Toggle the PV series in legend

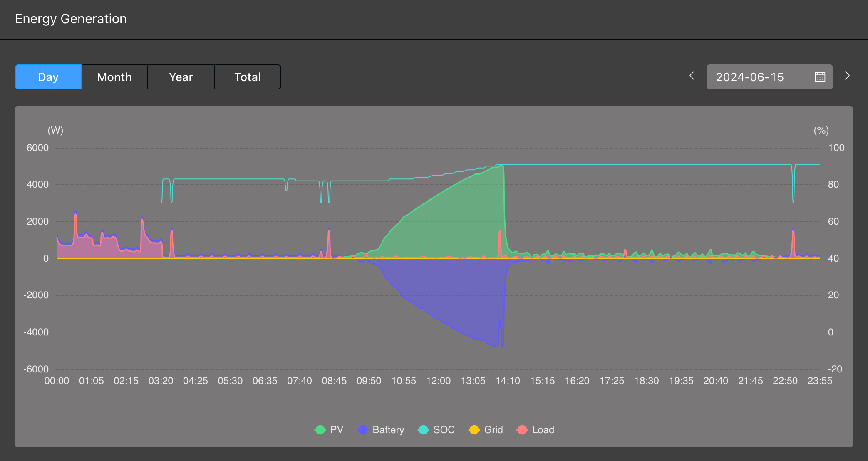click(329, 430)
